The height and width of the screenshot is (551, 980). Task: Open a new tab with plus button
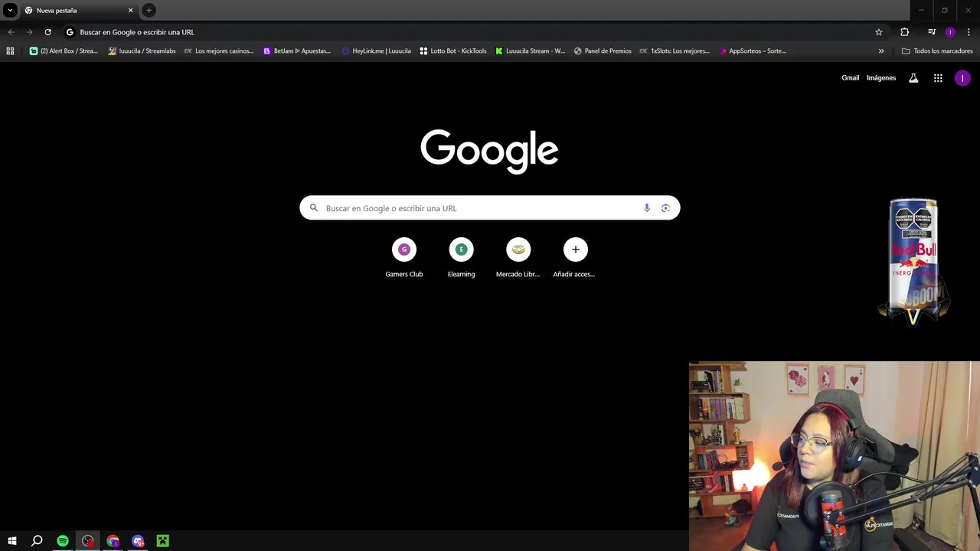pyautogui.click(x=149, y=11)
